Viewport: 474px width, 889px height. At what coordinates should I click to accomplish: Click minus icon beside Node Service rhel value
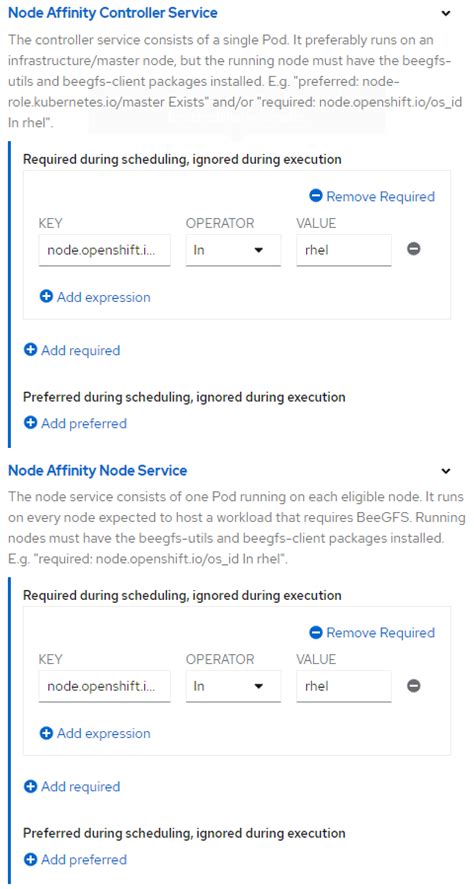(x=414, y=686)
